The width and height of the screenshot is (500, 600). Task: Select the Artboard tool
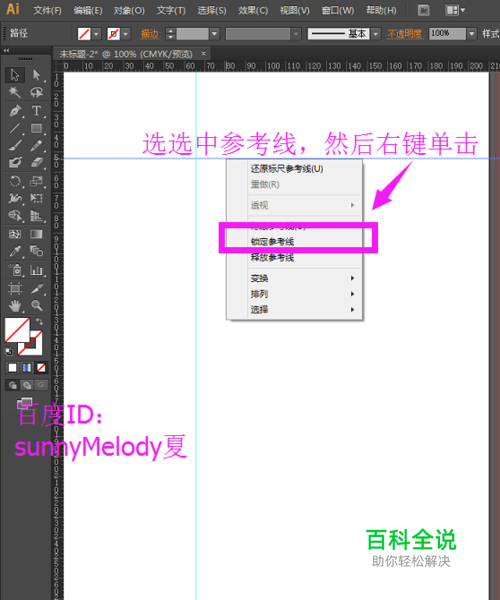pyautogui.click(x=15, y=288)
